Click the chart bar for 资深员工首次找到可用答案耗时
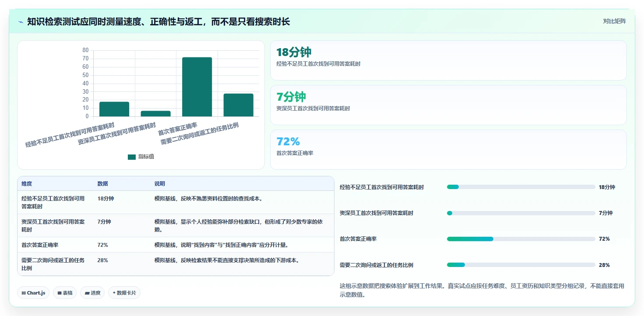644x316 pixels. (x=155, y=114)
